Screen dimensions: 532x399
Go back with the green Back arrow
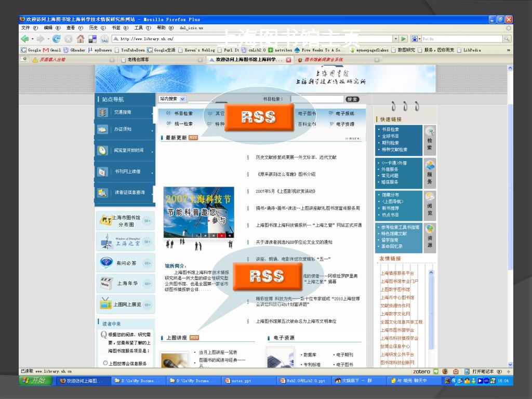pyautogui.click(x=24, y=39)
